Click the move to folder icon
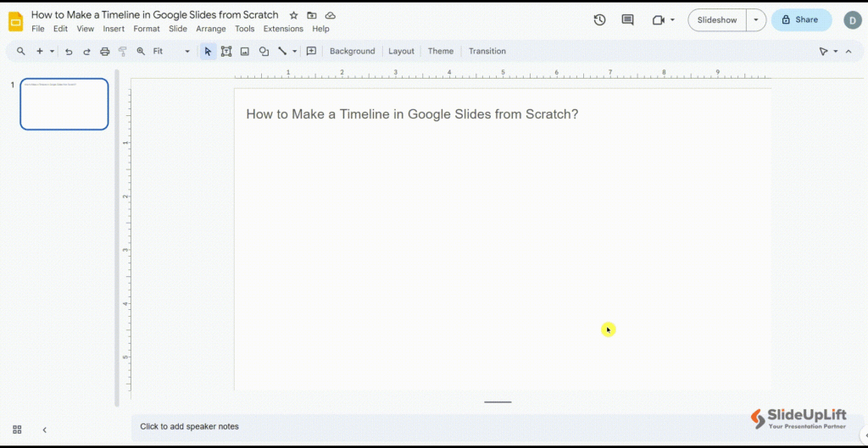The height and width of the screenshot is (448, 868). click(x=312, y=15)
